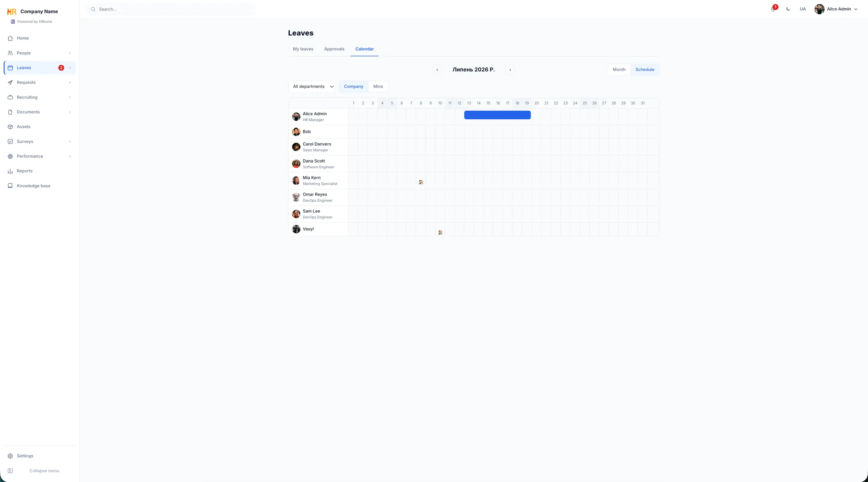The width and height of the screenshot is (868, 482).
Task: Click Alice Admin's blue leave bar
Action: point(497,115)
